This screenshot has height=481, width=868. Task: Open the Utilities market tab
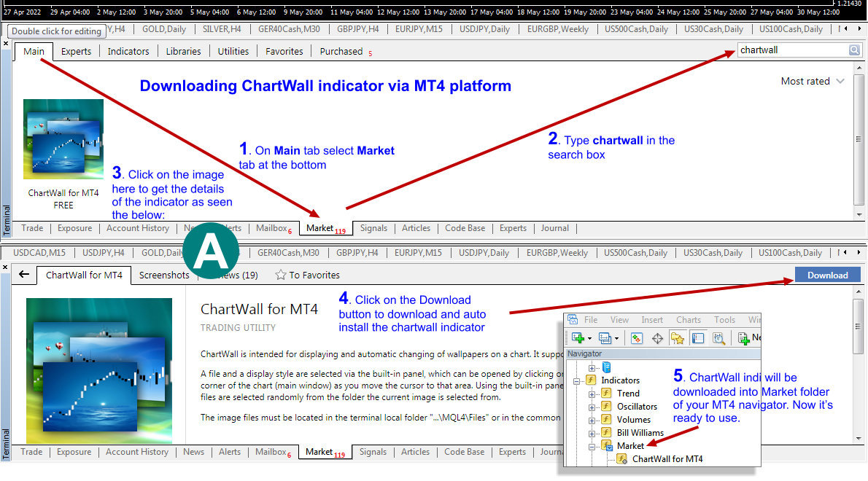tap(233, 52)
